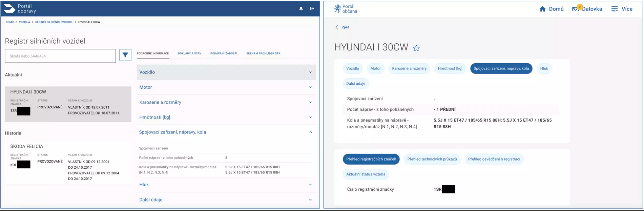This screenshot has width=644, height=211.
Task: Expand the Motor section
Action: click(226, 87)
